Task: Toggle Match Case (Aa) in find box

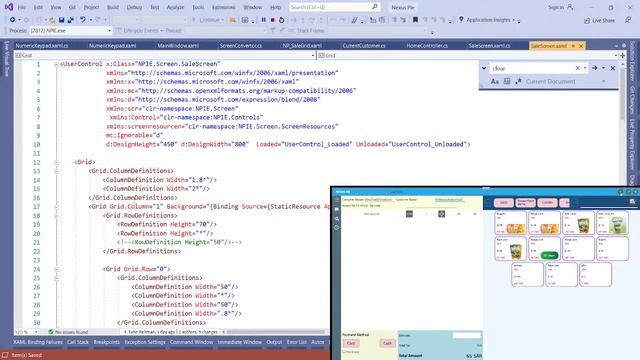Action: [495, 81]
